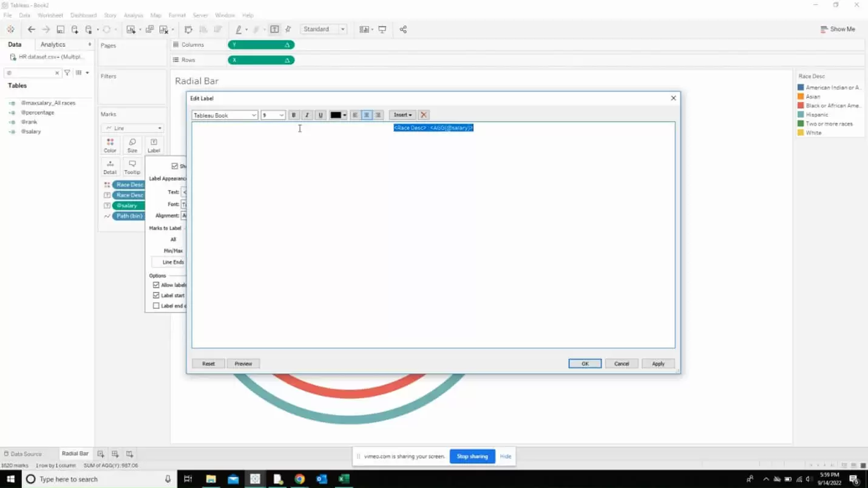Go back with the undo arrow
Screen dimensions: 868x488
click(32, 29)
